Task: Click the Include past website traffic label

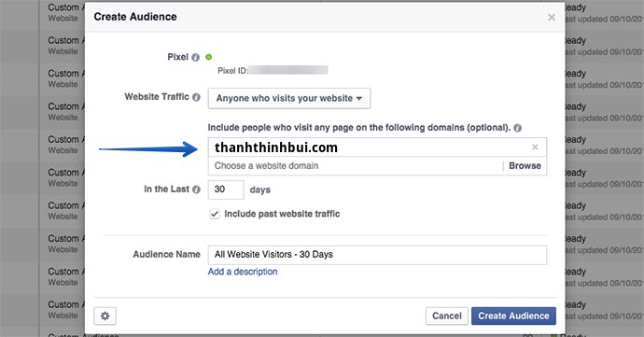Action: pyautogui.click(x=282, y=214)
